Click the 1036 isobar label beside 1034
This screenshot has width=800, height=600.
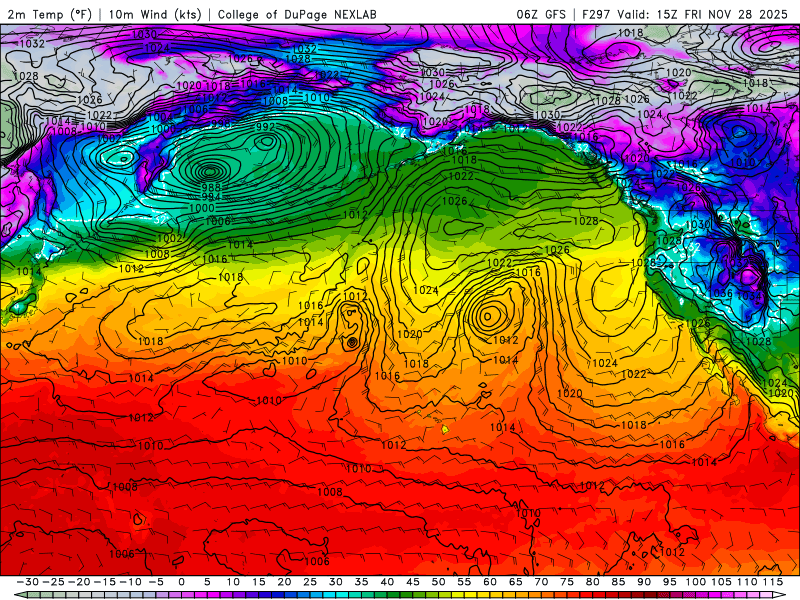pos(721,293)
